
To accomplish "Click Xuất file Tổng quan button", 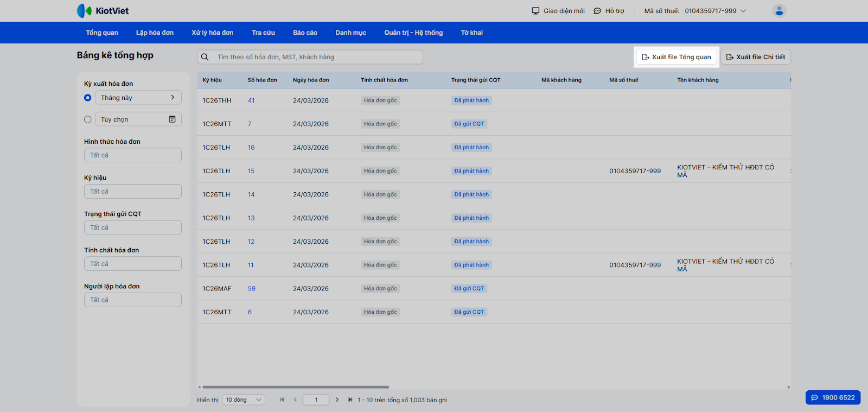I will click(676, 57).
